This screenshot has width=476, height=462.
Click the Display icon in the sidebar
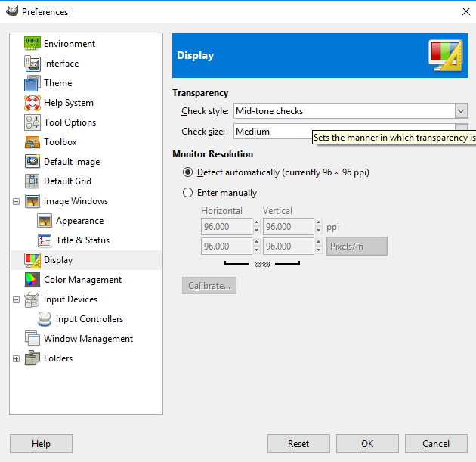[32, 260]
